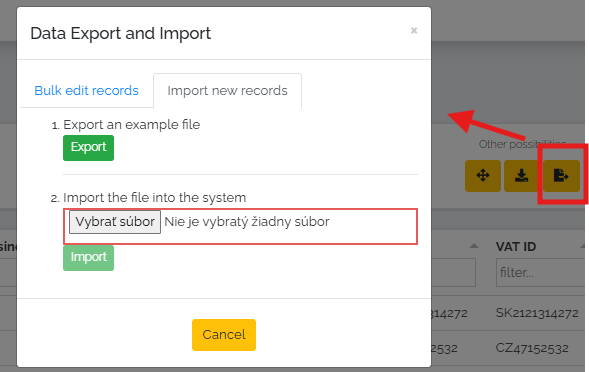Click Vybrať súbor to choose a file
This screenshot has width=589, height=372.
click(115, 222)
